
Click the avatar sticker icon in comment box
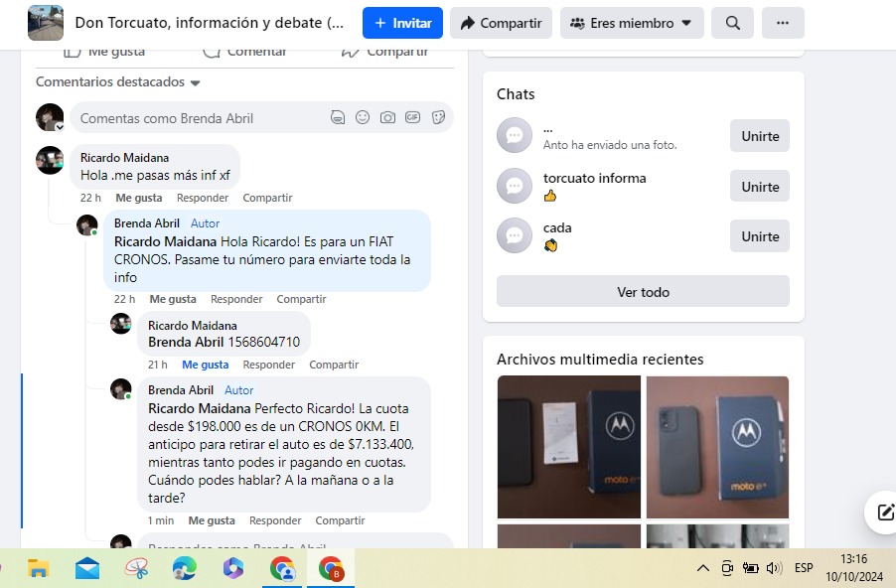(338, 118)
